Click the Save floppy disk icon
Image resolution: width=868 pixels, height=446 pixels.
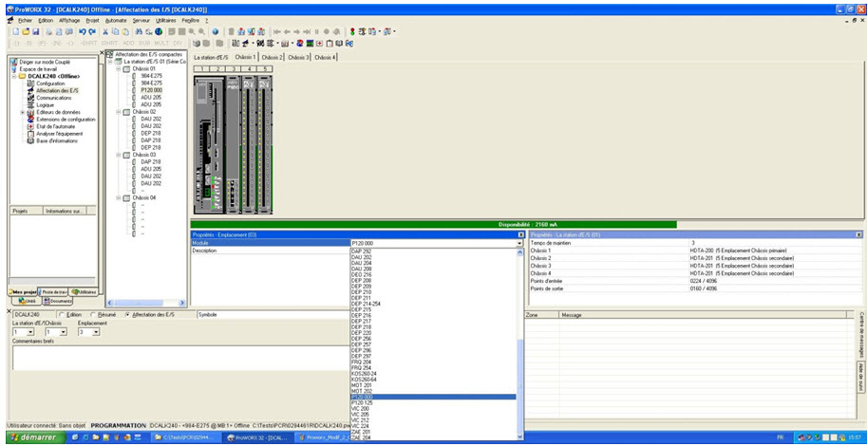click(35, 32)
